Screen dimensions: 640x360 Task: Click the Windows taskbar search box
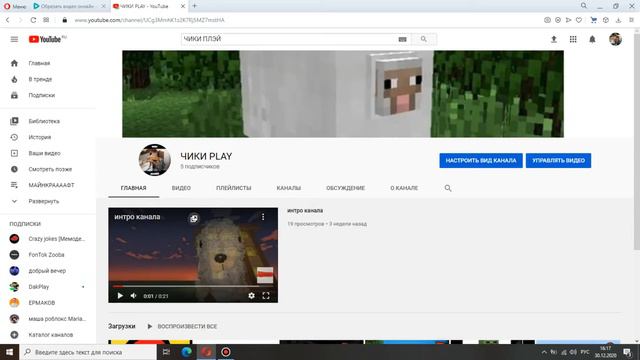88,352
